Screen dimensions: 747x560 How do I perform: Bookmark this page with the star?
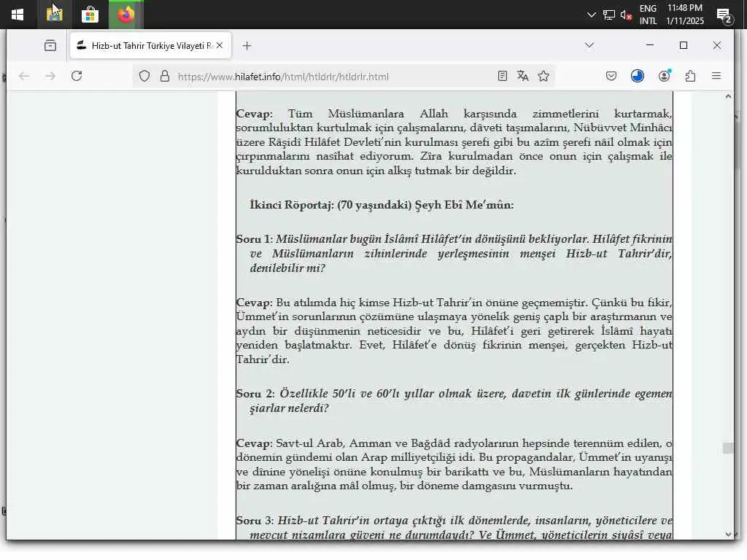click(543, 76)
